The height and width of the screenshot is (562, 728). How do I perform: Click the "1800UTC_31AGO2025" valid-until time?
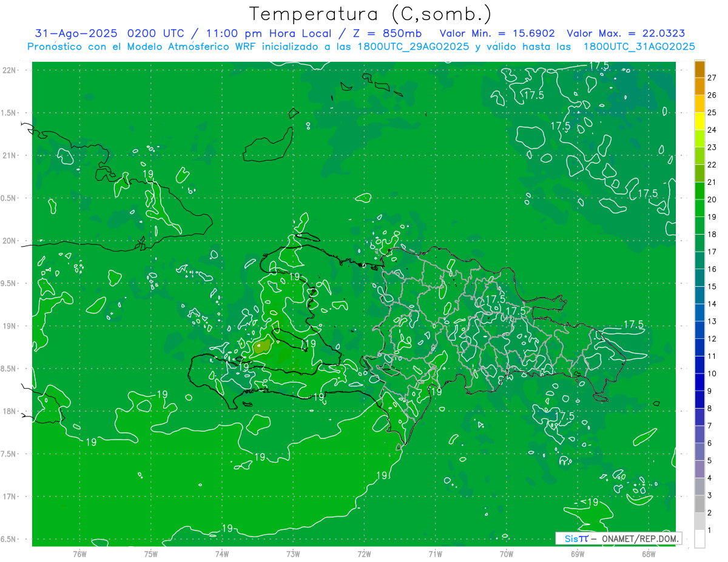point(639,47)
